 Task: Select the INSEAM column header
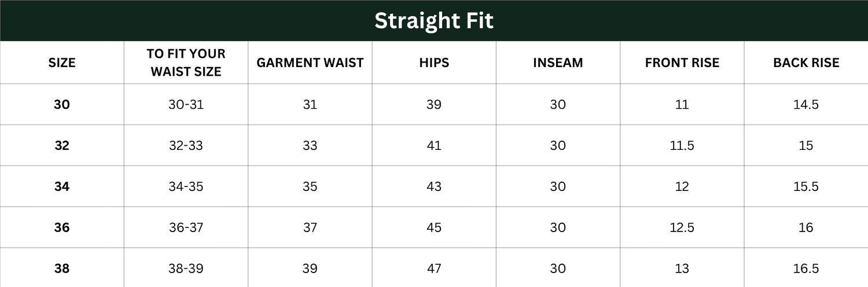pos(558,62)
